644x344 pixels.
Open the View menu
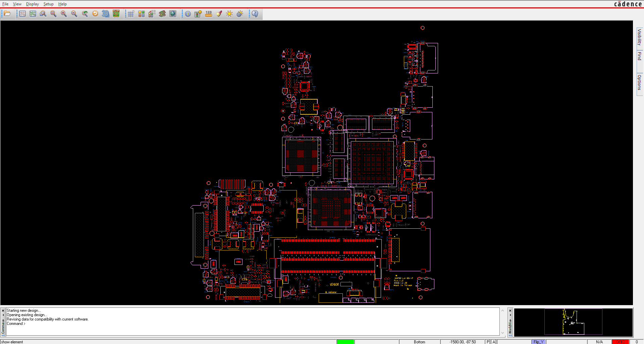(17, 4)
